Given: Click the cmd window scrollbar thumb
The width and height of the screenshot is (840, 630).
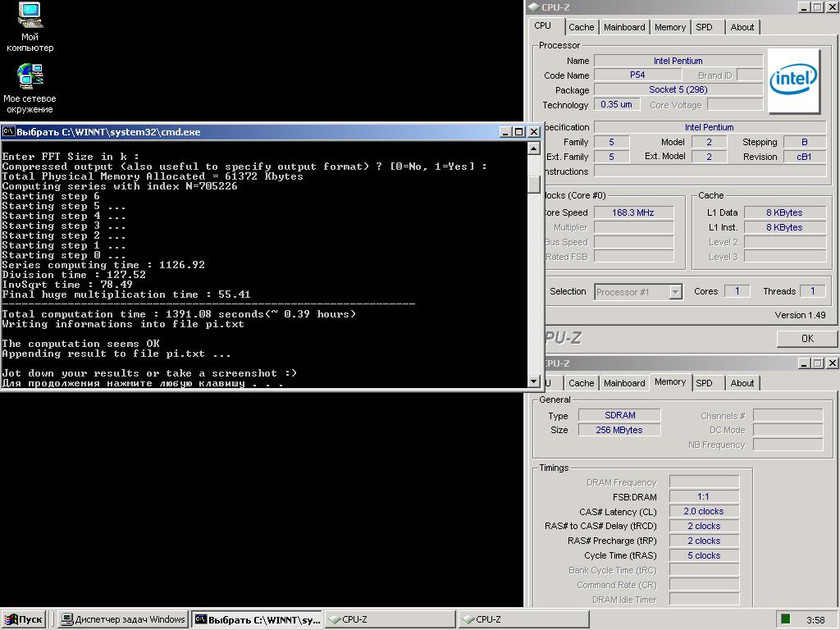Looking at the screenshot, I should [533, 185].
